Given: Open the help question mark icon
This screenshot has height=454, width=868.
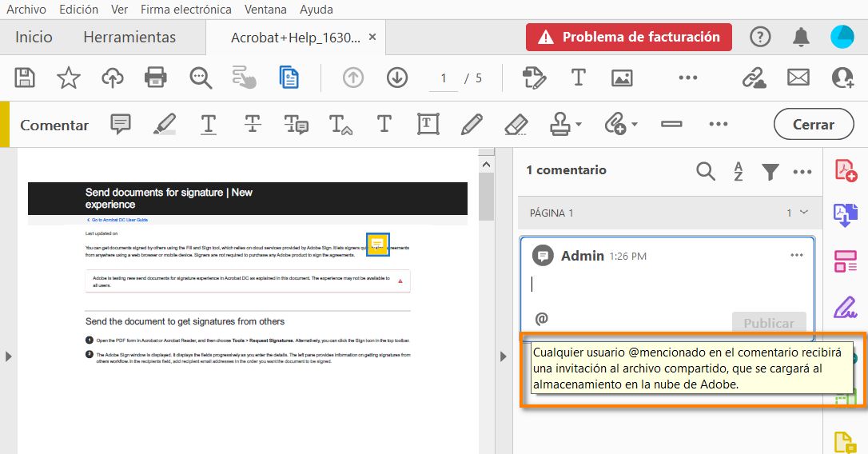Looking at the screenshot, I should 760,37.
